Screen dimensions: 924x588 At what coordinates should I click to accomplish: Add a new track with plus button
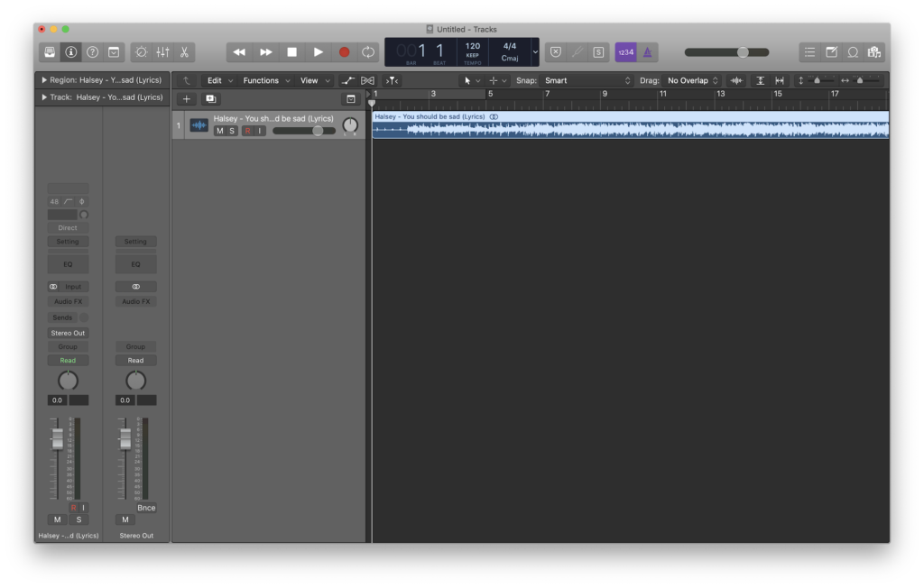coord(186,99)
